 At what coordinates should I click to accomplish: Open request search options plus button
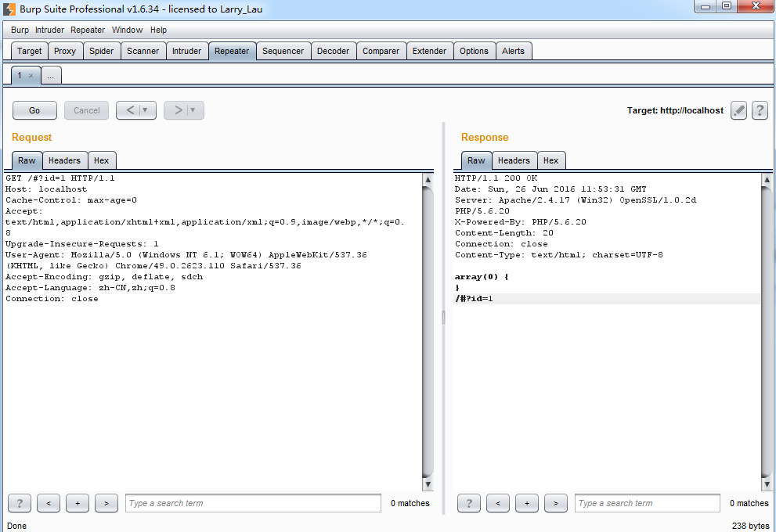tap(78, 503)
